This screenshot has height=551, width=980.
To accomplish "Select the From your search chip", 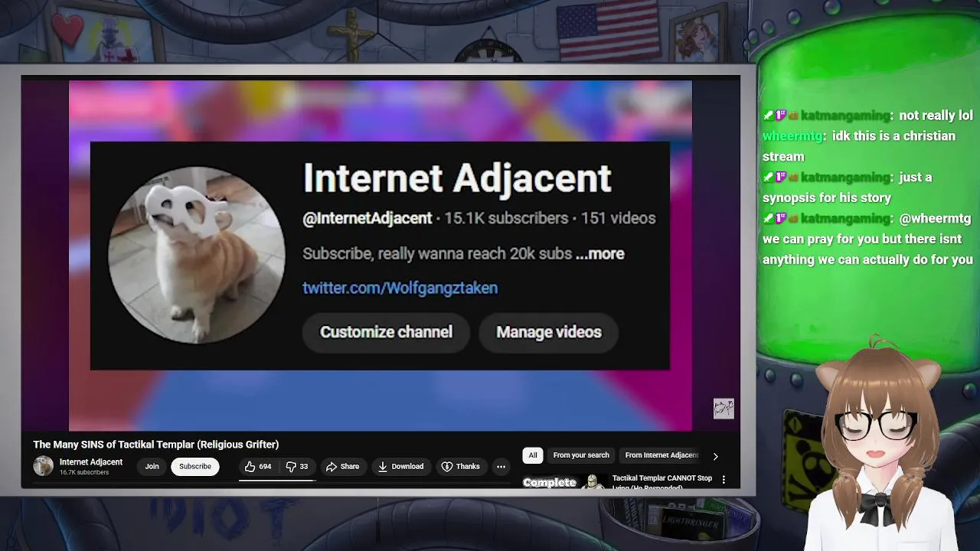I will tap(581, 455).
